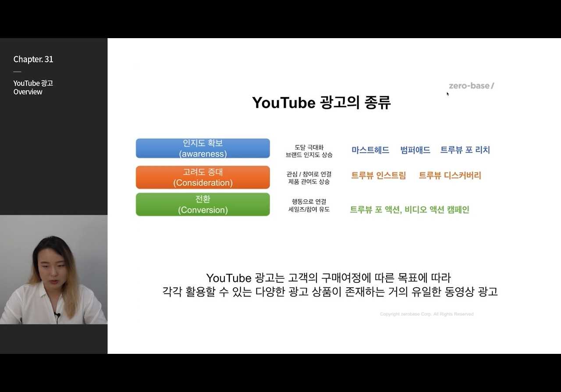Select the "YouTube 광고 Overview" sidebar title
Viewport: 561px width, 392px height.
coord(33,87)
